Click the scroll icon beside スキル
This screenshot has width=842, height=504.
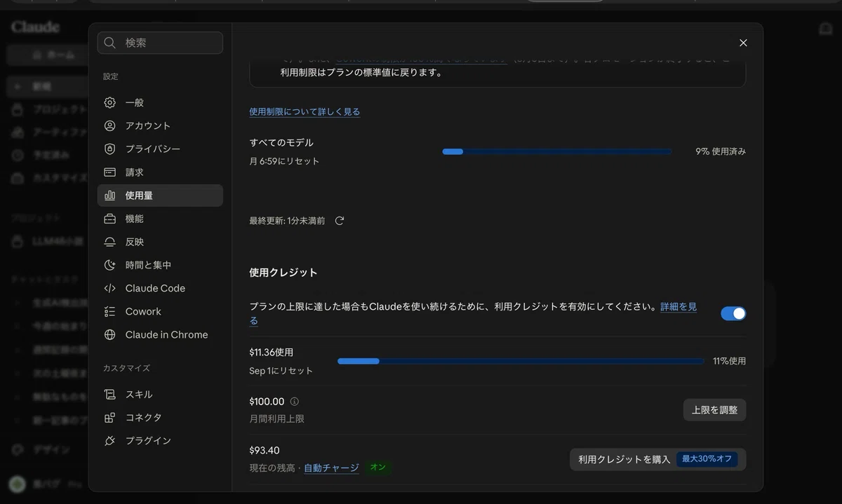tap(109, 394)
